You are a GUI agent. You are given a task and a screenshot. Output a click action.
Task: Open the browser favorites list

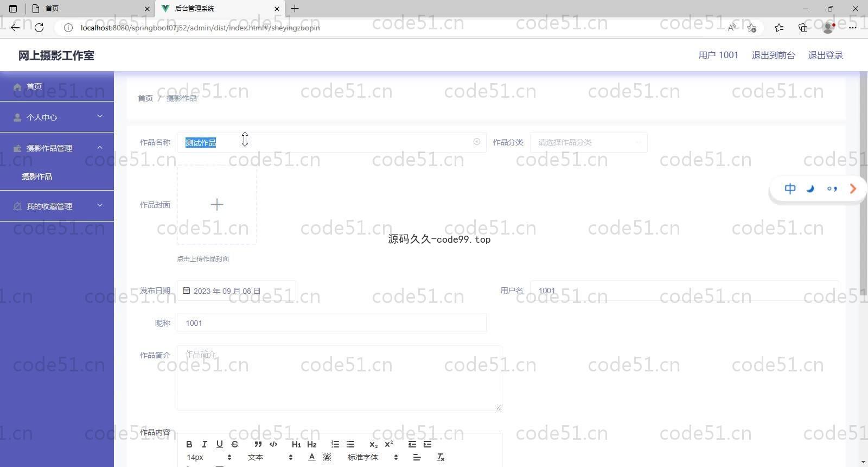coord(779,28)
